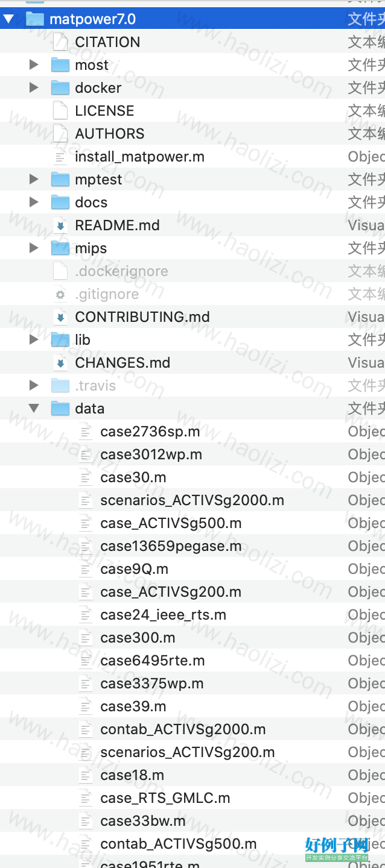The width and height of the screenshot is (385, 868).
Task: Click the .travis folder icon
Action: tap(60, 386)
